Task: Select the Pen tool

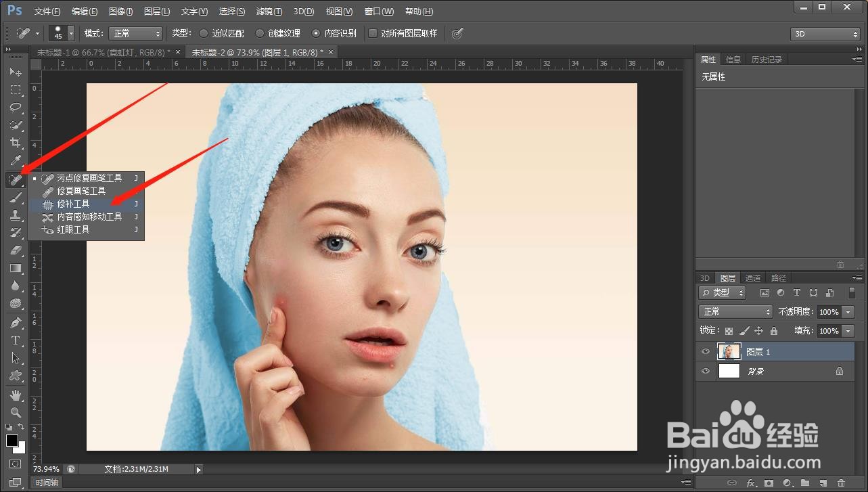Action: pyautogui.click(x=16, y=322)
